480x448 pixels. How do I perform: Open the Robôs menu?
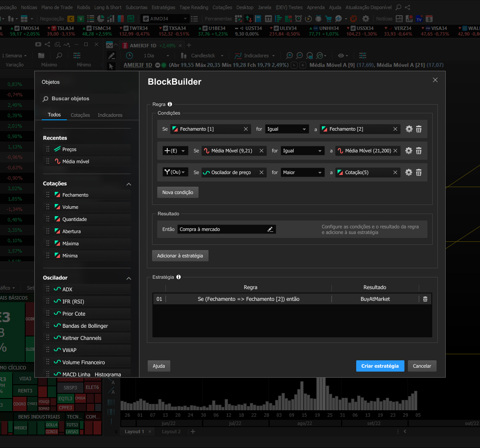tap(83, 7)
